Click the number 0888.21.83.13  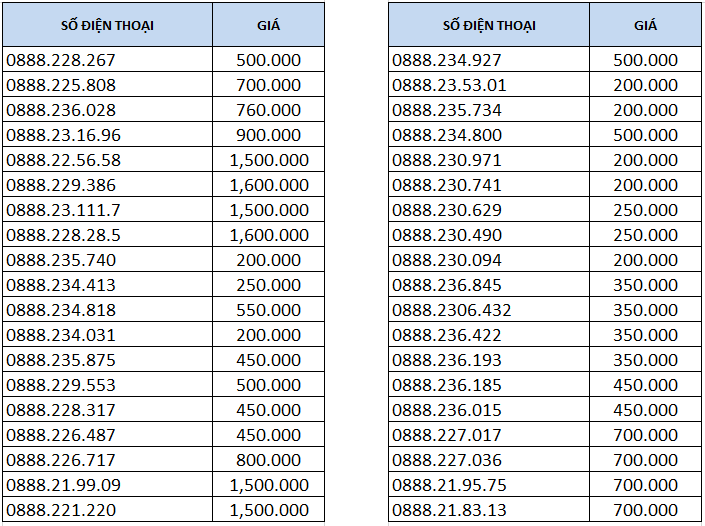tap(449, 510)
